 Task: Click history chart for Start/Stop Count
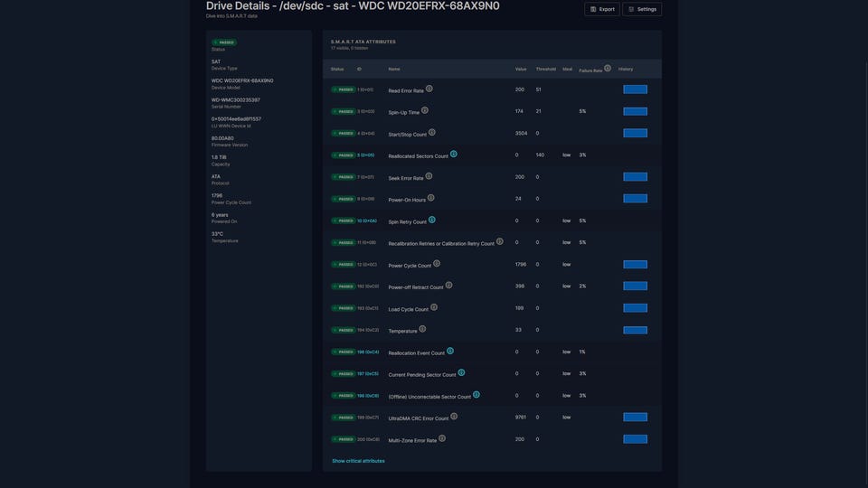635,133
